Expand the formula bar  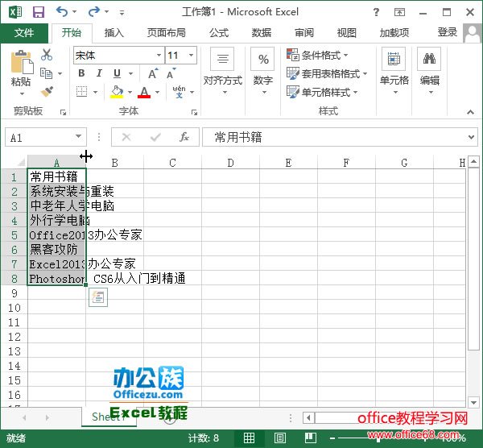point(471,137)
